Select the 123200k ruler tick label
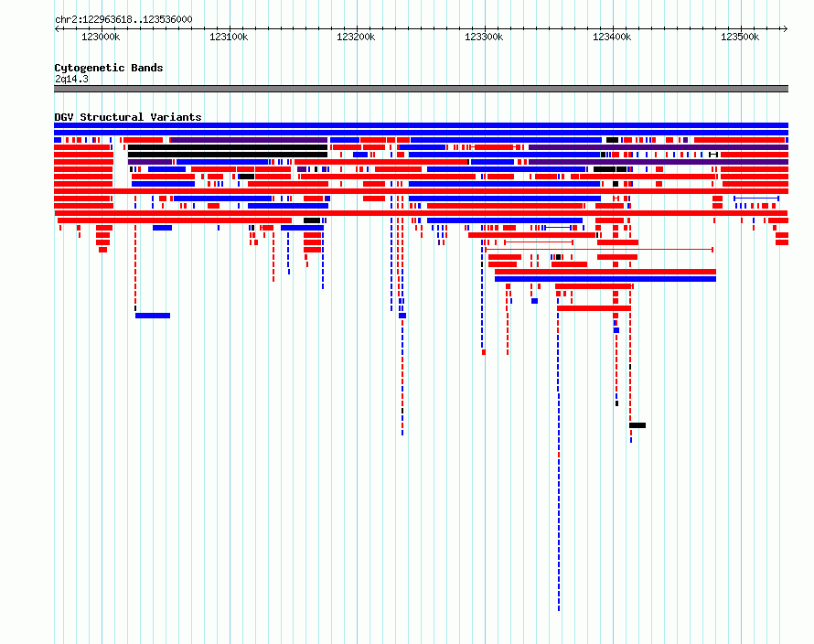 356,37
